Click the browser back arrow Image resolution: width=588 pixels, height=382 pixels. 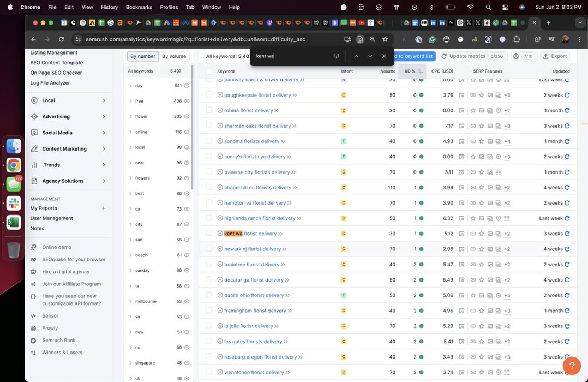[34, 39]
